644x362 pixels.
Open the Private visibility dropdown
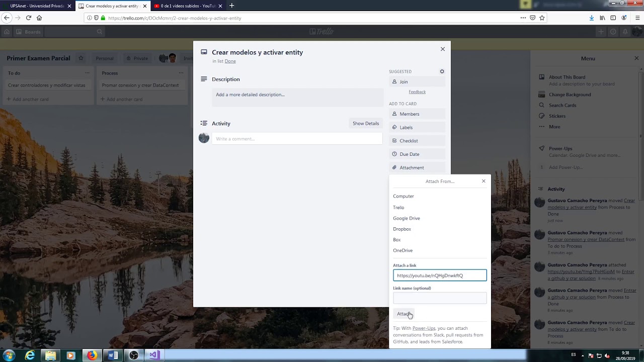[137, 58]
